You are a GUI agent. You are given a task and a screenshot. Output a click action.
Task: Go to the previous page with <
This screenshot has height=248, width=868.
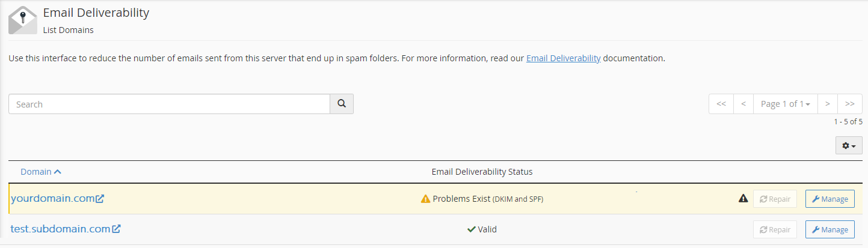pyautogui.click(x=743, y=104)
